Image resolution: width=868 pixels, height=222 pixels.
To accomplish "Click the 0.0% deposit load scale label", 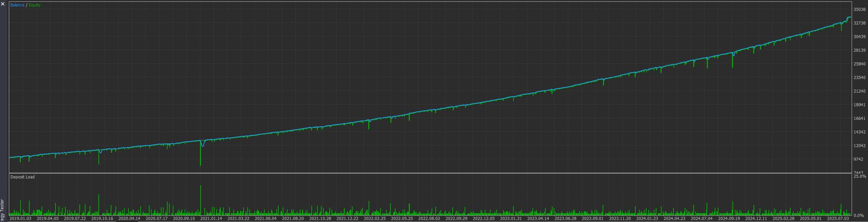I will click(859, 215).
